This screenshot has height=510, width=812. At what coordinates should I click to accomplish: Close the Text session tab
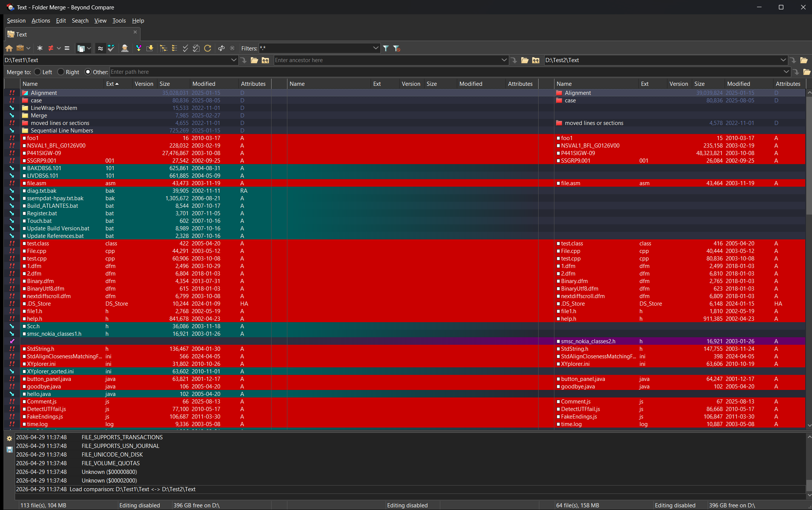[x=135, y=32]
